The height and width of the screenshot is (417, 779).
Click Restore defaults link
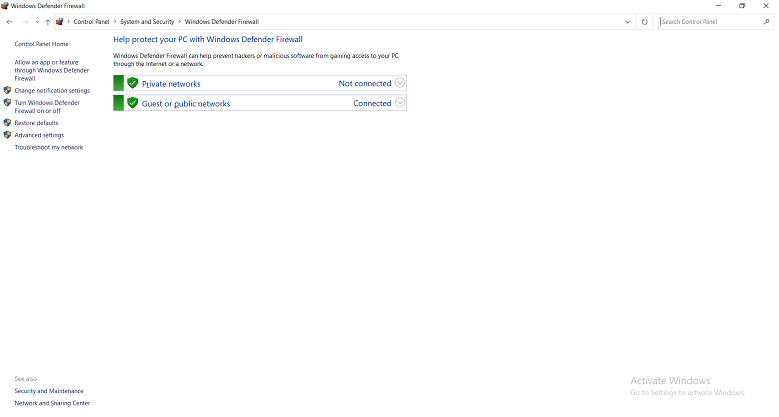(36, 123)
